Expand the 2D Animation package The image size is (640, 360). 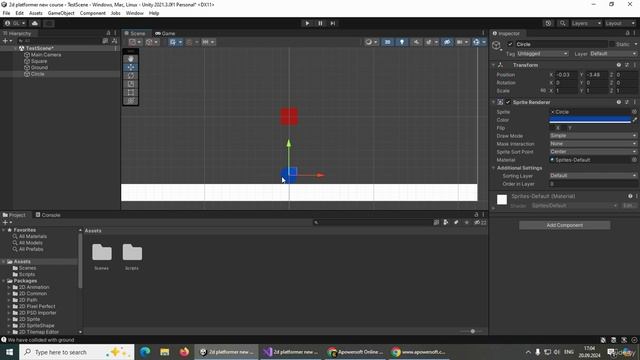(9, 287)
